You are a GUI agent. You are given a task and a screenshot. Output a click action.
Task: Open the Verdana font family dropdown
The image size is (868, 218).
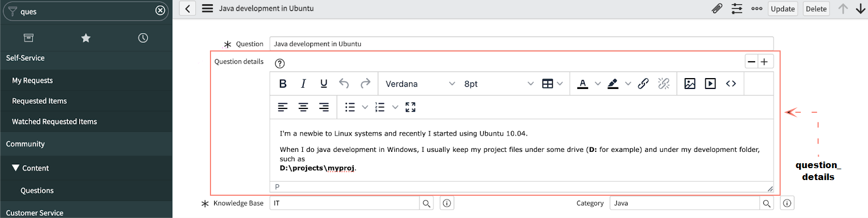coord(420,84)
